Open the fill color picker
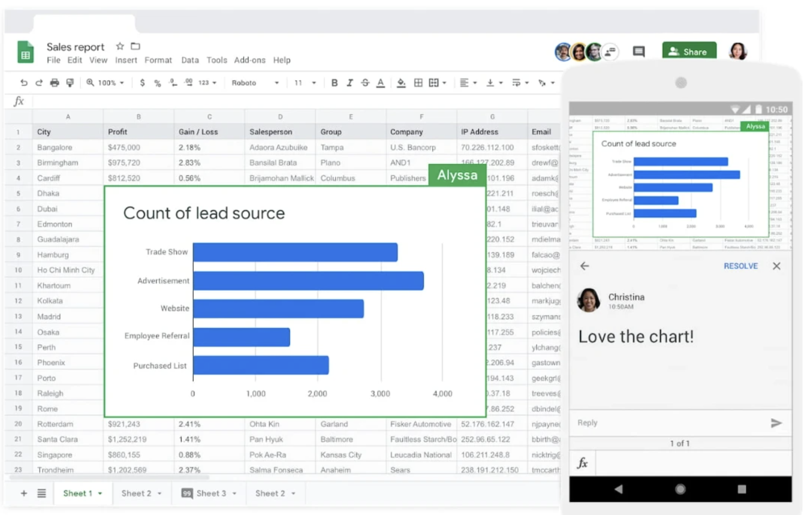The height and width of the screenshot is (515, 812). 401,83
